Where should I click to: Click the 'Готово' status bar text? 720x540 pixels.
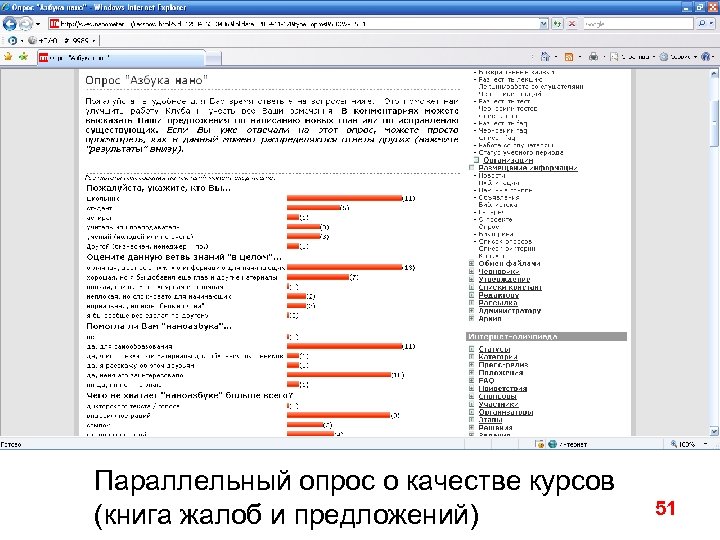11,444
